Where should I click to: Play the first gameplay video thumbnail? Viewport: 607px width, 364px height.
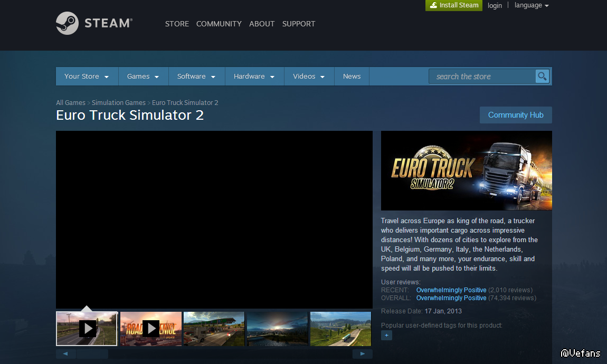pos(87,329)
